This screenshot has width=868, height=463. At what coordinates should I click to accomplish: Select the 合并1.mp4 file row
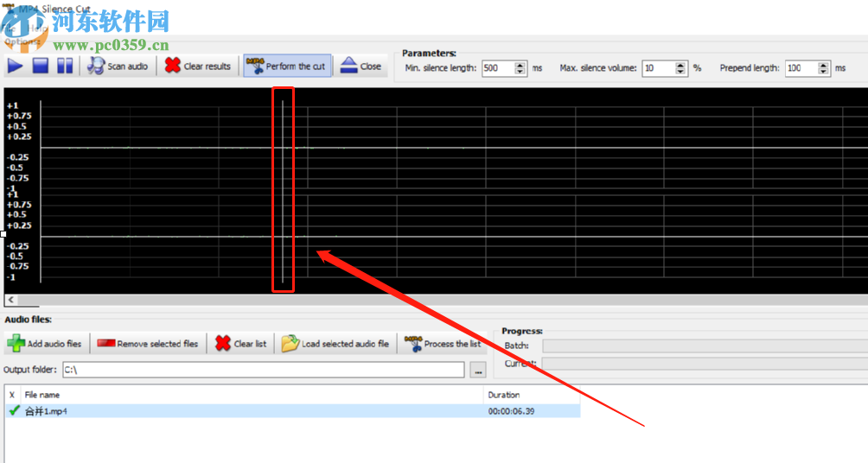[292, 411]
